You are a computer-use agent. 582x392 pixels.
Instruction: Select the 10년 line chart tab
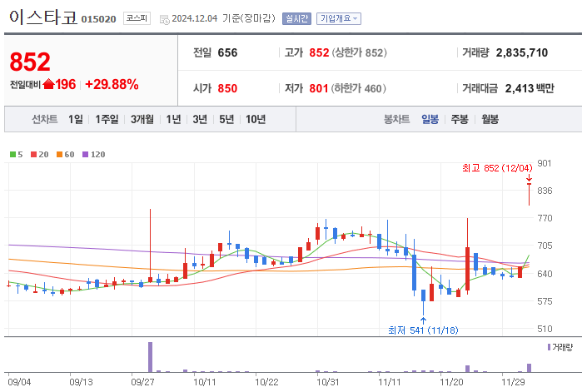tap(256, 119)
